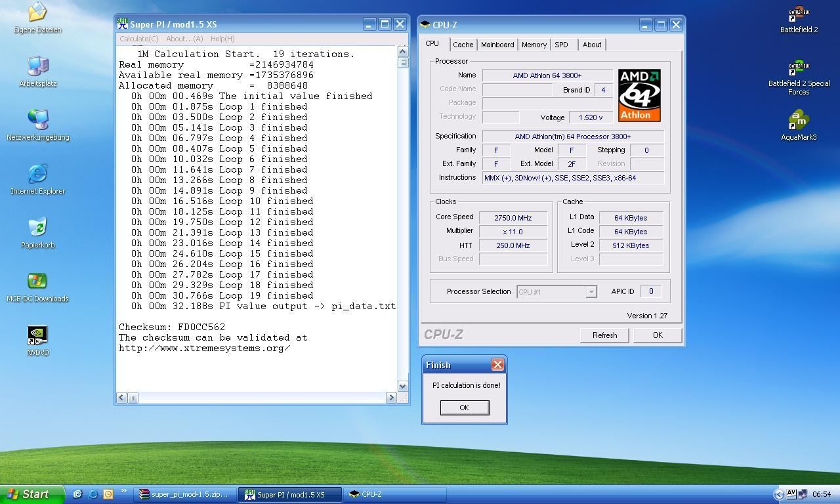Click the Super PI horizontal scrollbar right arrow
The height and width of the screenshot is (504, 840).
click(391, 398)
